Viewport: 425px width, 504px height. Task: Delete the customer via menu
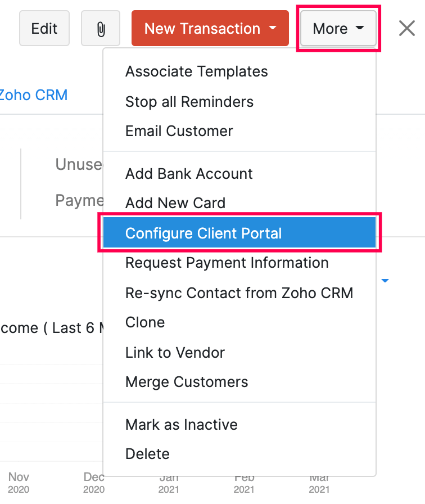[147, 454]
